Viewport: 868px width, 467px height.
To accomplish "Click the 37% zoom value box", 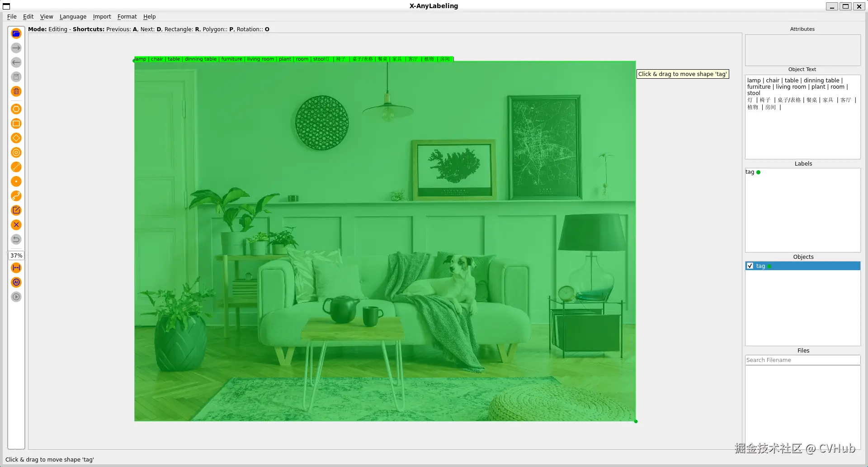I will tap(16, 256).
